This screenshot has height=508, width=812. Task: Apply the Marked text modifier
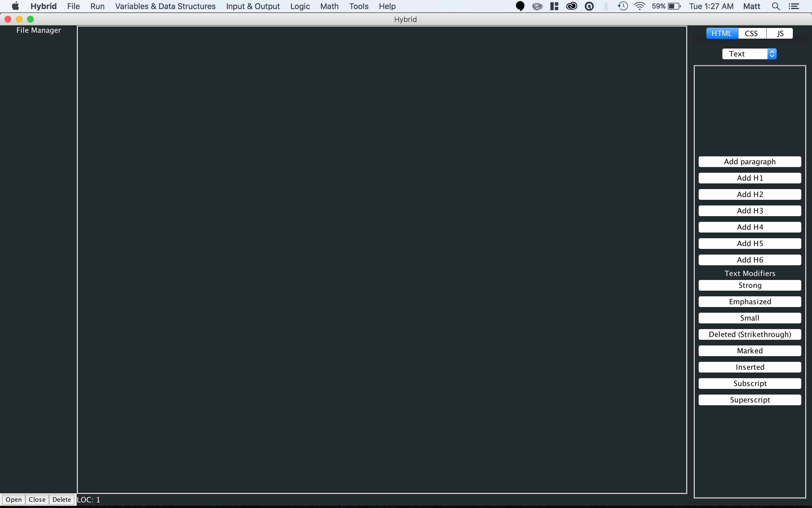[x=750, y=351]
